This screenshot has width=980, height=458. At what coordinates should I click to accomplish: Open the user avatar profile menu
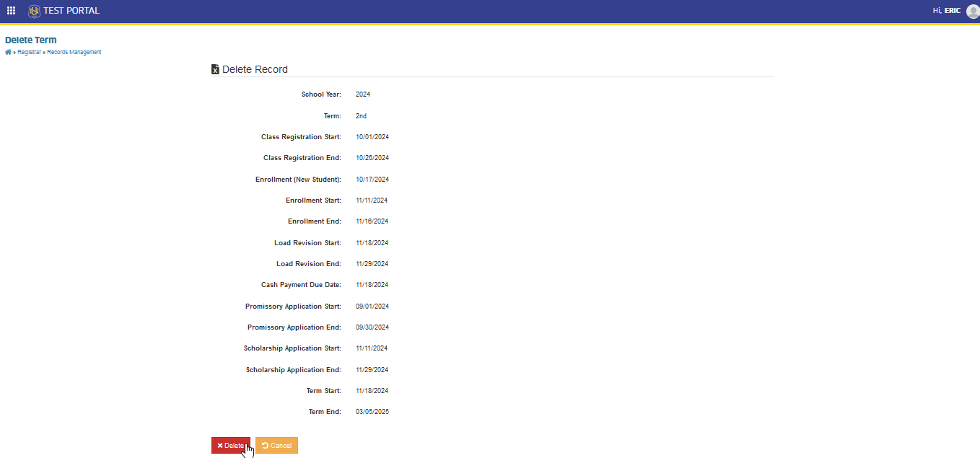[973, 11]
